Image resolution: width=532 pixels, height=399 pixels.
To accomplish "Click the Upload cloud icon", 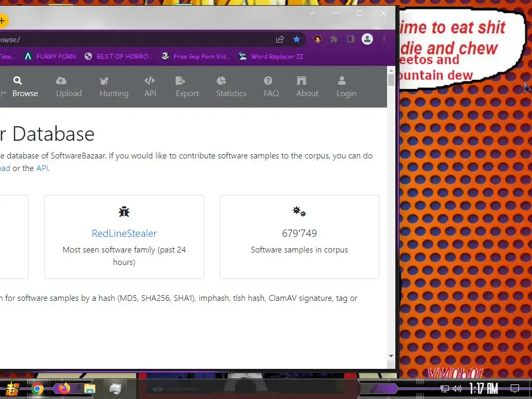I will (x=61, y=81).
